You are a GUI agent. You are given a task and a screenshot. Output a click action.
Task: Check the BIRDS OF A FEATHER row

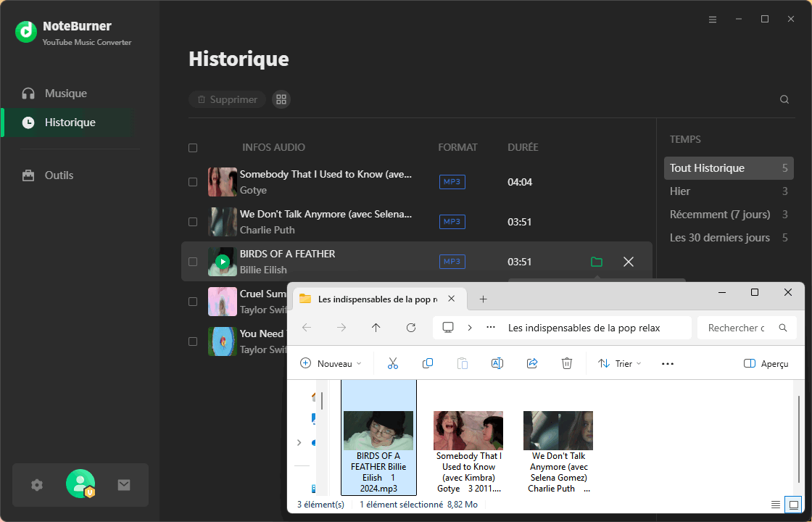(x=193, y=262)
